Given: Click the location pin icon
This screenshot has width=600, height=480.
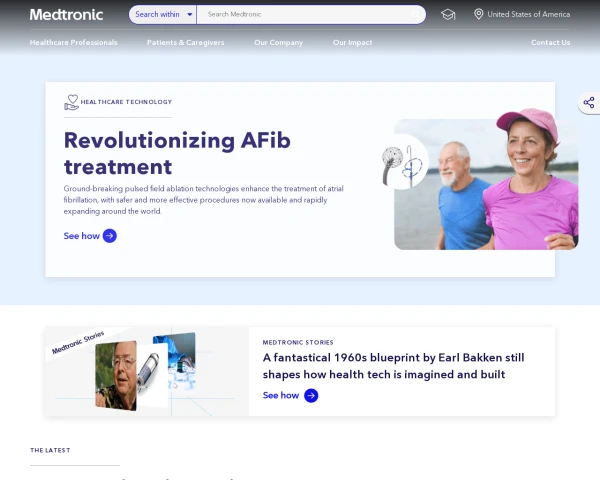Looking at the screenshot, I should 478,14.
